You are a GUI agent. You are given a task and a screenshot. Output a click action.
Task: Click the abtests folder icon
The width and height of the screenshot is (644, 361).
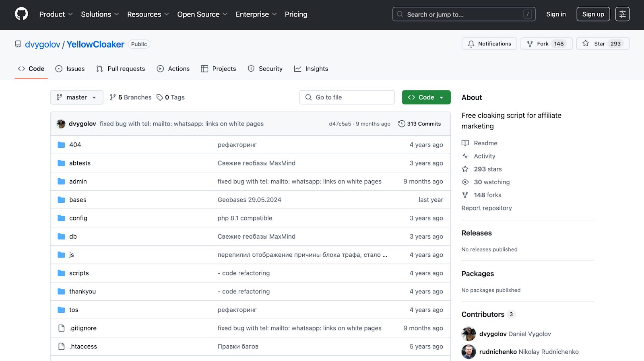point(61,163)
